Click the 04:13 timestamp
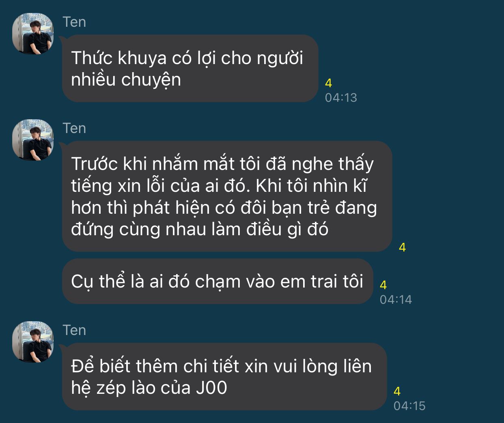 coord(341,98)
